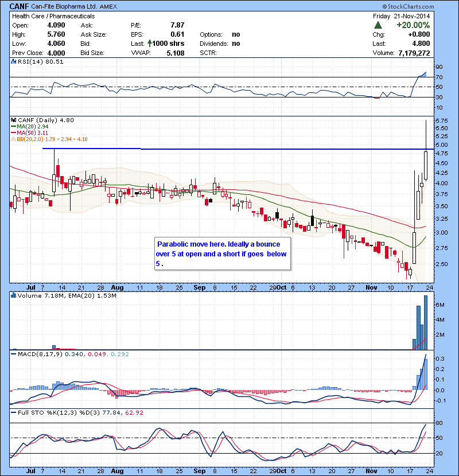This screenshot has width=459, height=476.
Task: Click the RSI 70 level label
Action: (x=439, y=77)
